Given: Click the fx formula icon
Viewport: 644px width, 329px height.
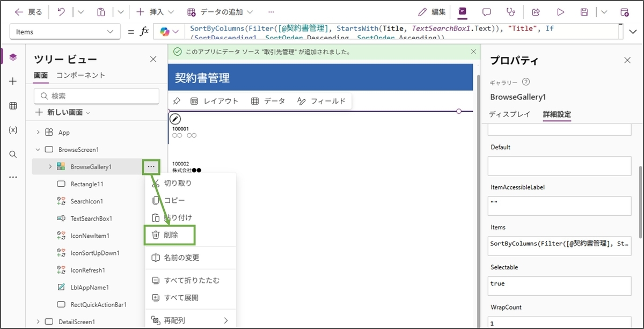Looking at the screenshot, I should tap(144, 32).
